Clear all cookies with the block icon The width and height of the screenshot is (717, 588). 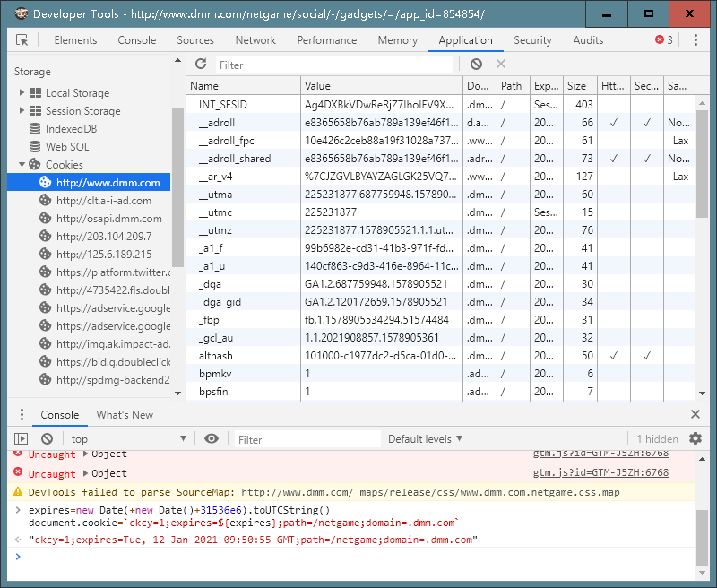point(476,64)
